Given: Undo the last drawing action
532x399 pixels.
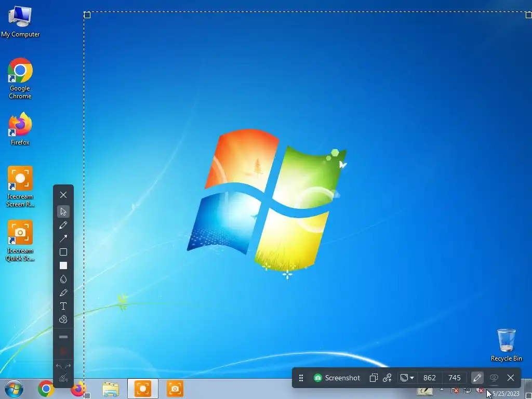Looking at the screenshot, I should [59, 366].
